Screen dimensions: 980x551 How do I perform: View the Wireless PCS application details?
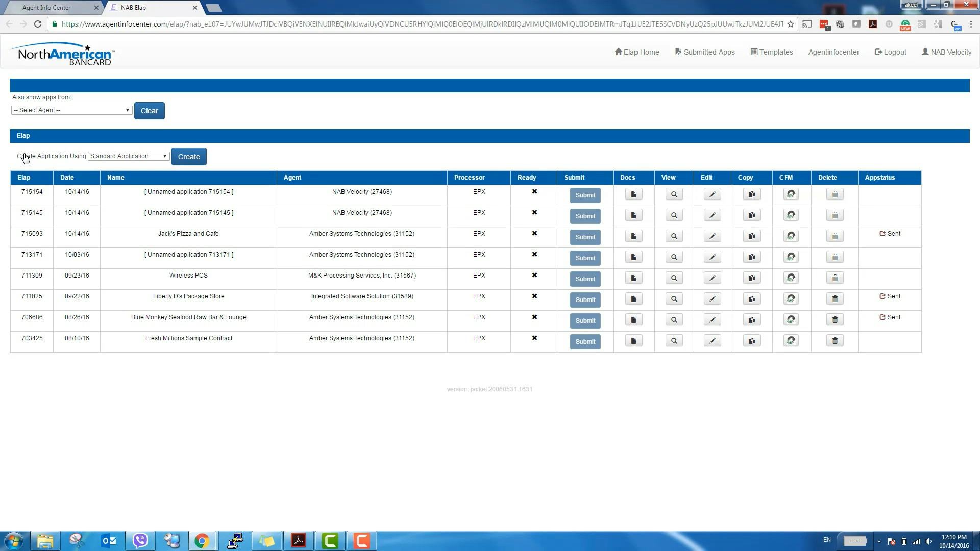[x=674, y=278]
